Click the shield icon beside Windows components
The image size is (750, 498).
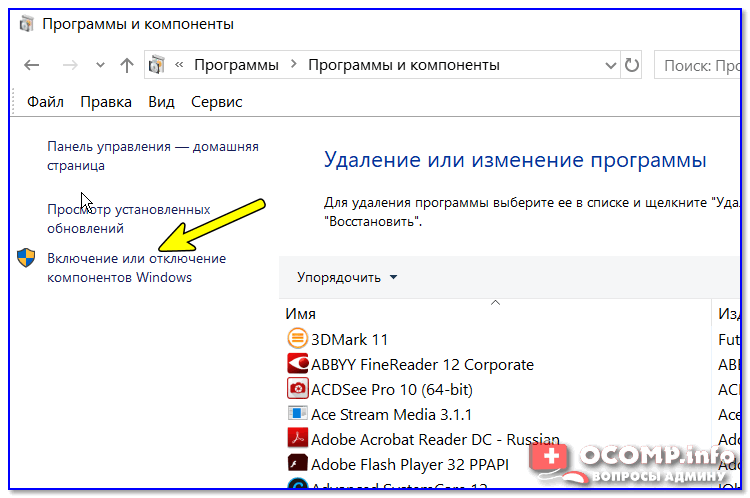[x=26, y=258]
